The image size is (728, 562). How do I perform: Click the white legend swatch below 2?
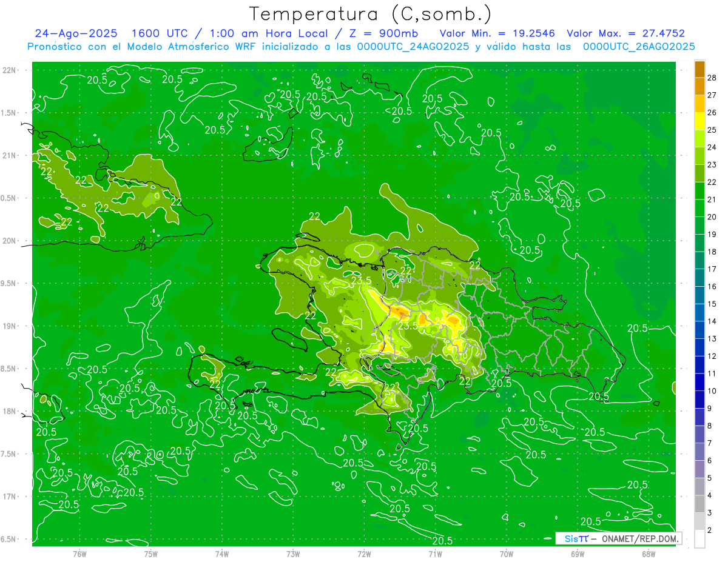coord(699,539)
